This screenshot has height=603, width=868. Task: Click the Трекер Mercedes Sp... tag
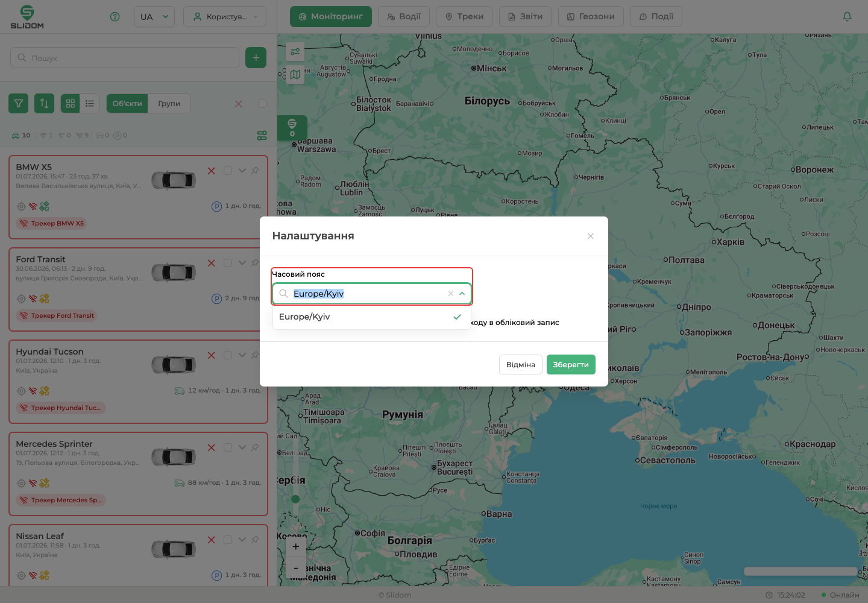pos(61,500)
